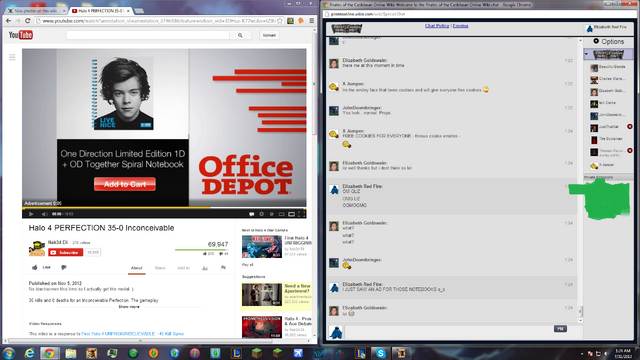Click the YouTube search magnifier button
This screenshot has width=640, height=360.
point(240,35)
